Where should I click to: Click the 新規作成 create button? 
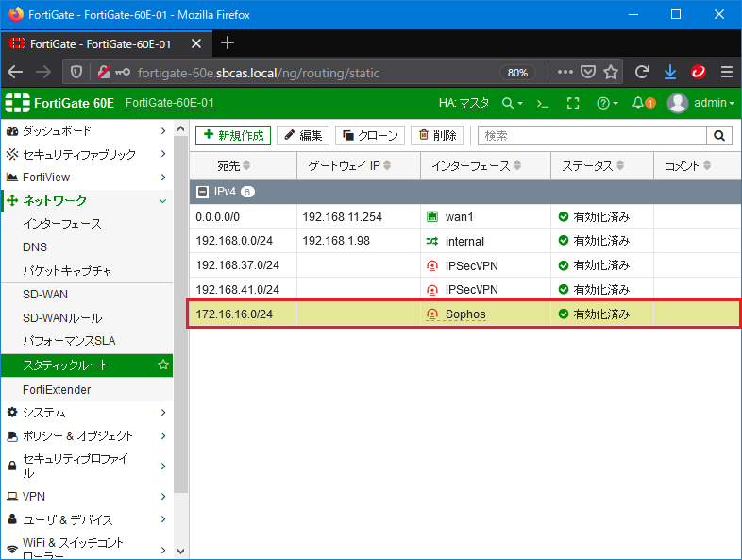click(233, 135)
